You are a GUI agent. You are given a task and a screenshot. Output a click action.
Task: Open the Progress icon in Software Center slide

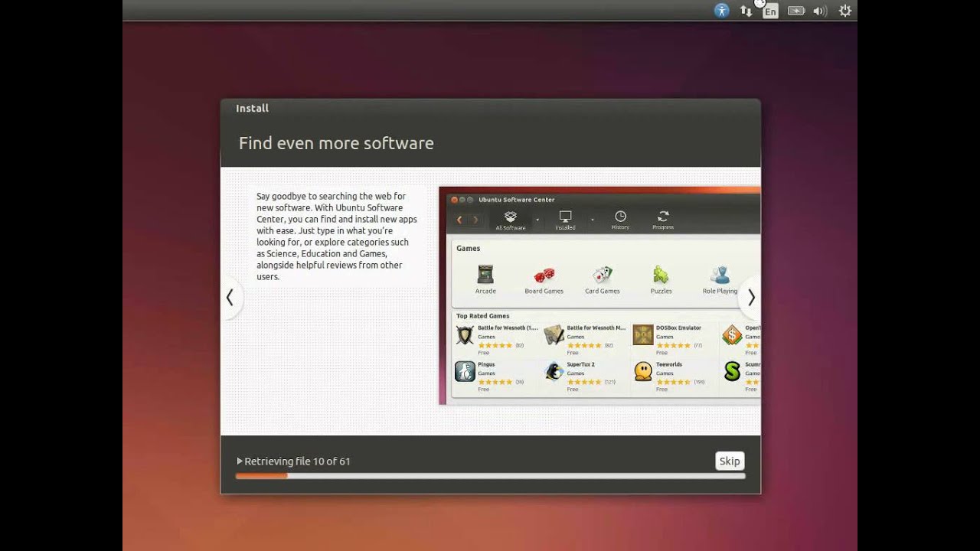(x=663, y=220)
